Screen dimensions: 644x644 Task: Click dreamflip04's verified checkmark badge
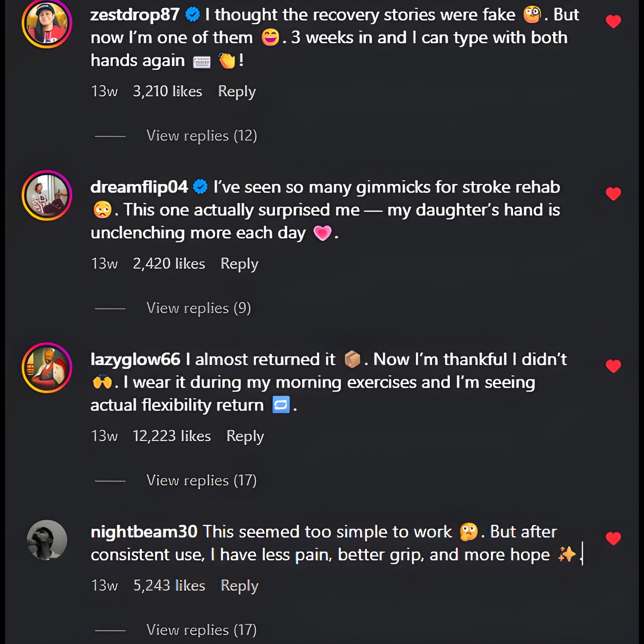point(200,187)
